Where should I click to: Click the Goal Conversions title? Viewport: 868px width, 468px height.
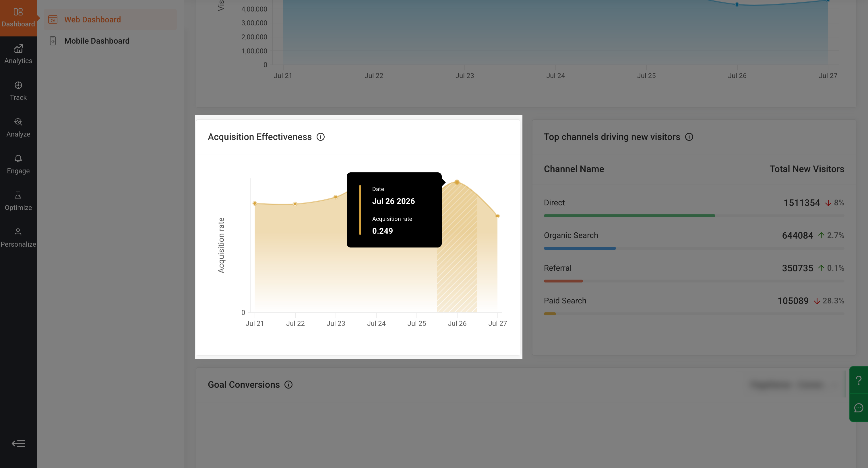pos(244,385)
